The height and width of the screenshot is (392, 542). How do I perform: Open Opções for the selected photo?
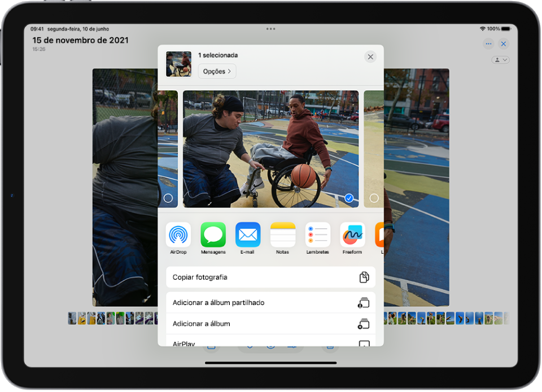point(217,71)
